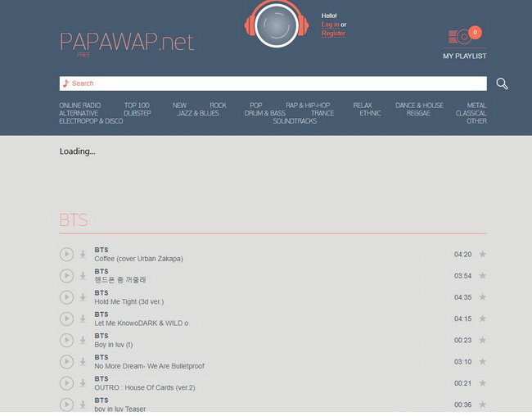Click duration 04:20 of Coffee track
Viewport: 532px width, 416px height.
(462, 255)
